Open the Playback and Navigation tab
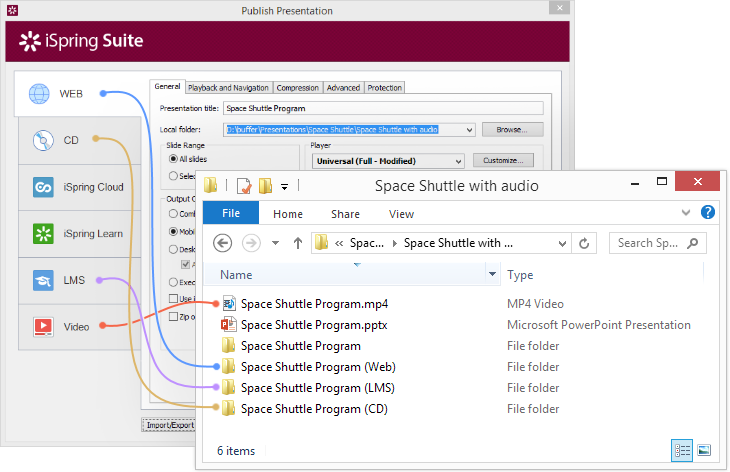730x472 pixels. (228, 88)
